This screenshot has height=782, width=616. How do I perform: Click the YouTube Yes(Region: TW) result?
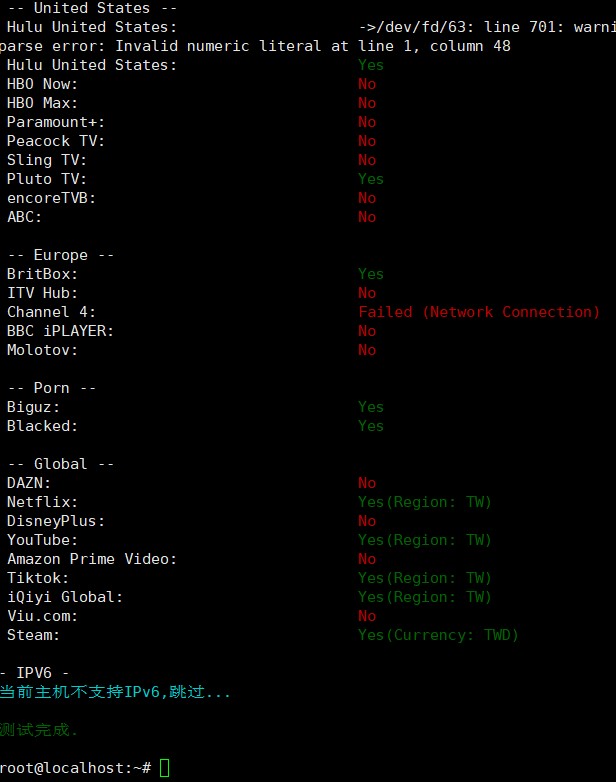424,540
